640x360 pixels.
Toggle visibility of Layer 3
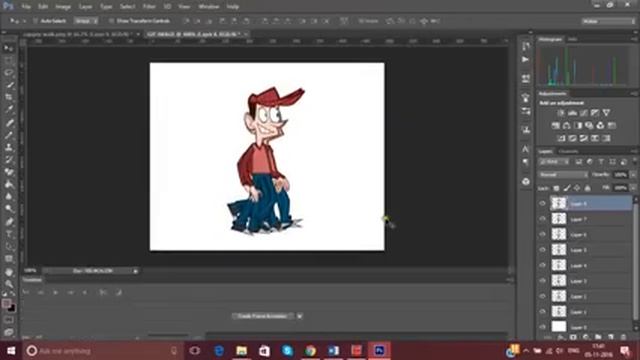[x=542, y=281]
